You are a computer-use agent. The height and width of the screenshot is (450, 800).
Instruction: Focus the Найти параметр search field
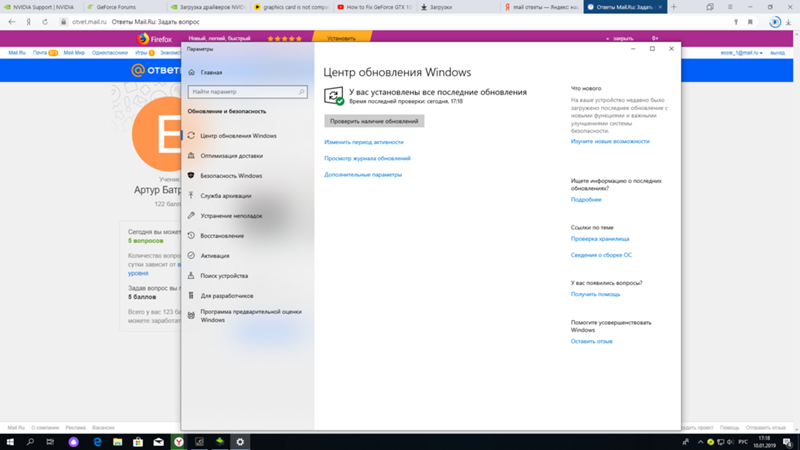click(x=247, y=92)
